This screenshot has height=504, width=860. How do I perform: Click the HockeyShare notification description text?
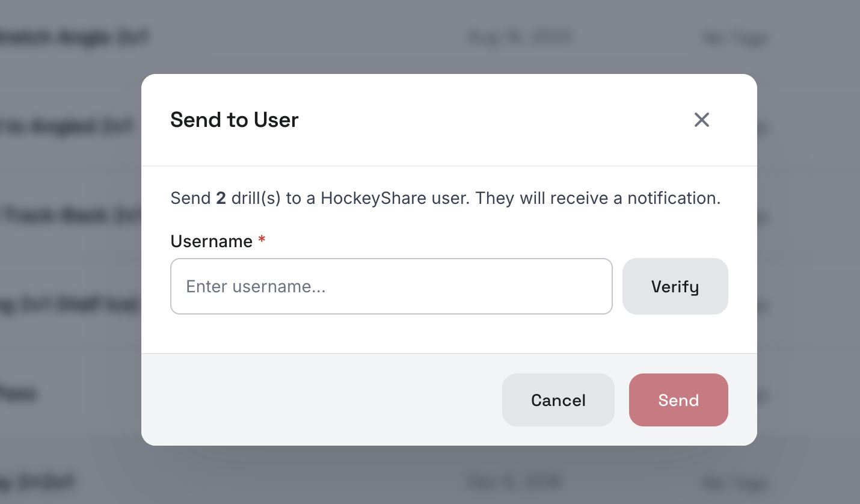click(446, 198)
